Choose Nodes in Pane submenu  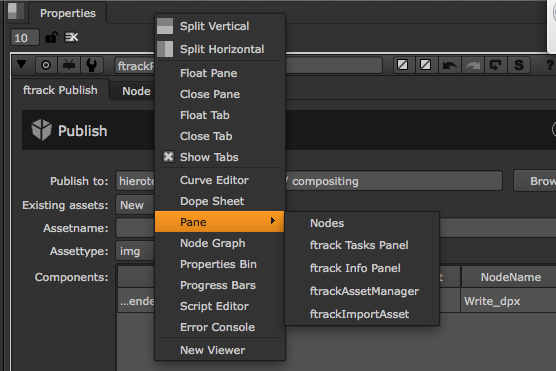point(362,223)
